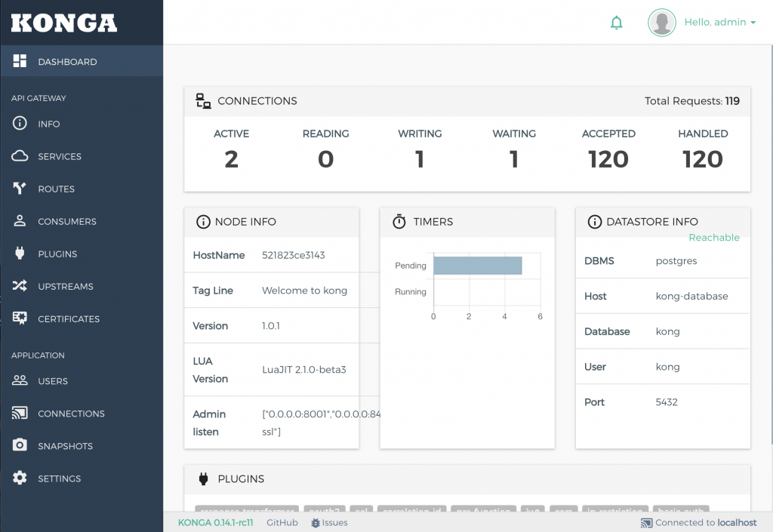Click the KONGA 0.14.1-rc11 version link
This screenshot has width=773, height=532.
point(215,523)
